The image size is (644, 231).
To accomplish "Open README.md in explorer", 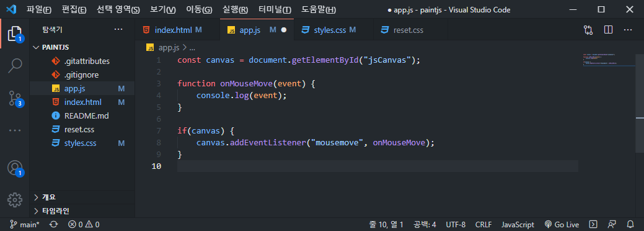I will (x=82, y=116).
